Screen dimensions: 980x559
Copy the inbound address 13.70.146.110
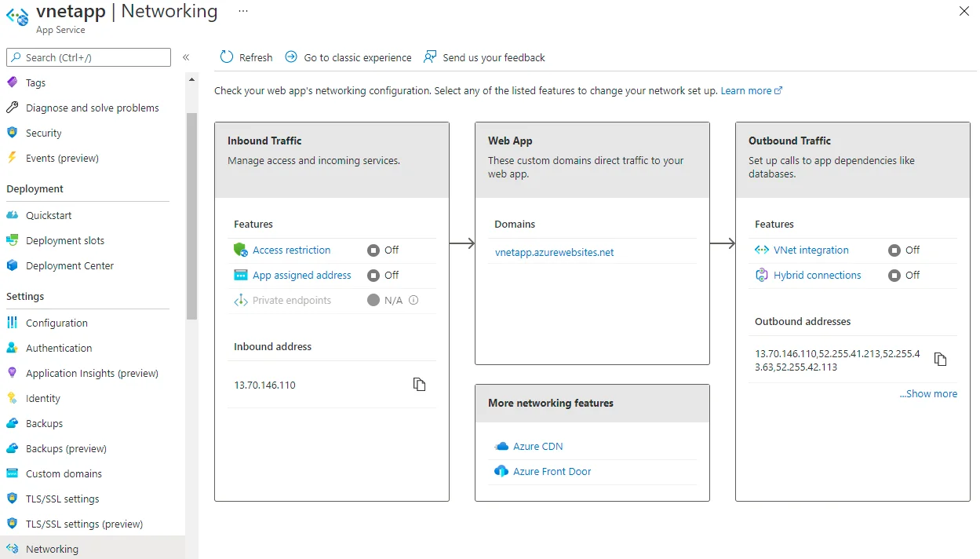pyautogui.click(x=420, y=385)
